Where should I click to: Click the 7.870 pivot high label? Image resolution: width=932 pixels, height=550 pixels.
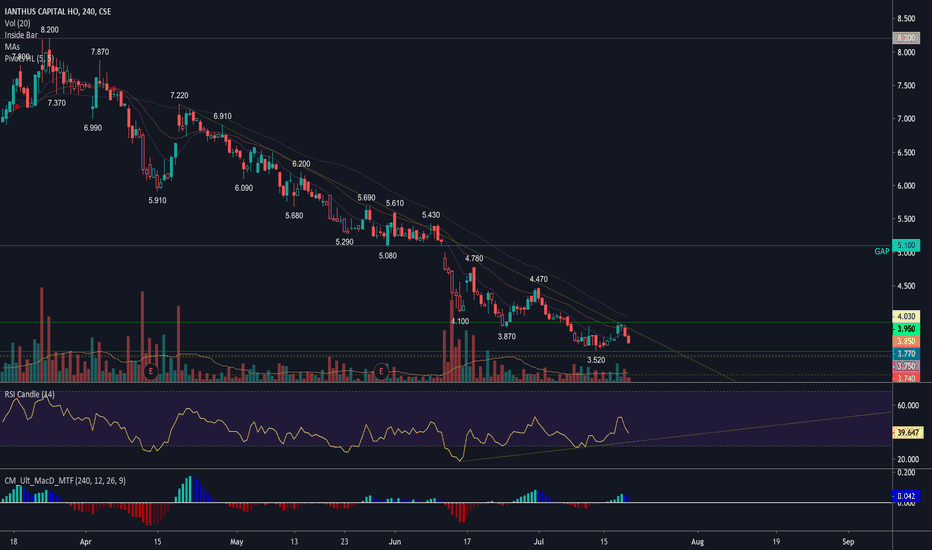[x=100, y=52]
